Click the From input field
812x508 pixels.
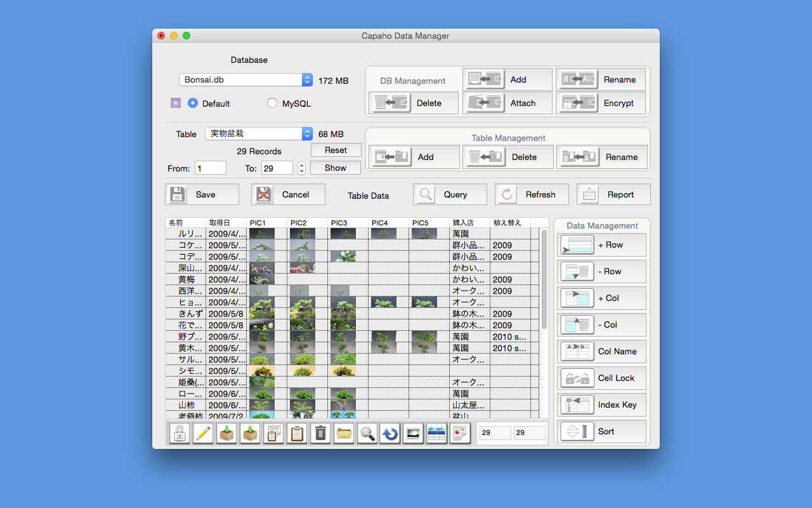(x=211, y=168)
